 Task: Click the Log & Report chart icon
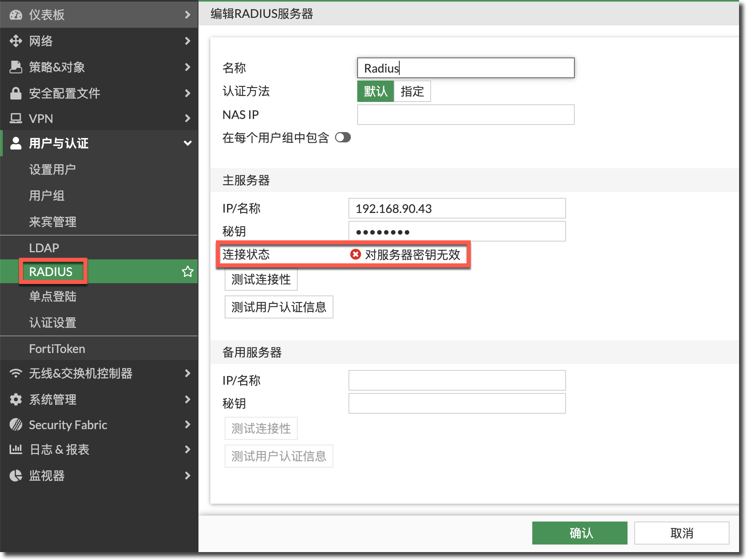(16, 449)
